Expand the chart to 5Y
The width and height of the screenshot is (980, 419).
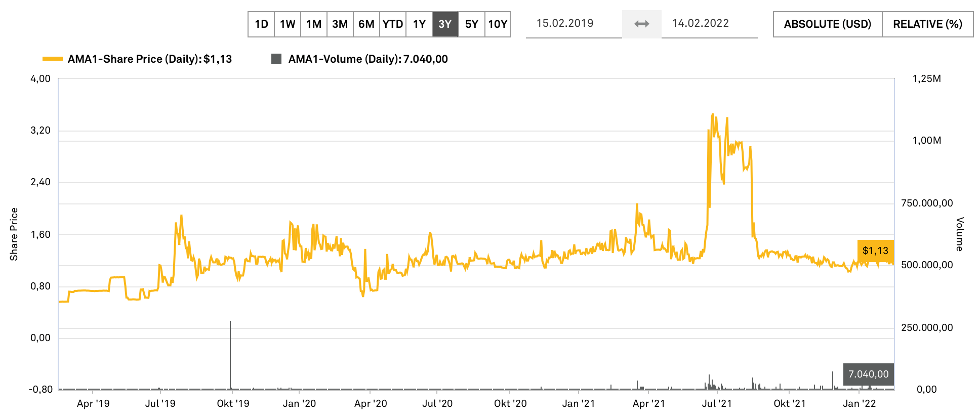pyautogui.click(x=472, y=24)
